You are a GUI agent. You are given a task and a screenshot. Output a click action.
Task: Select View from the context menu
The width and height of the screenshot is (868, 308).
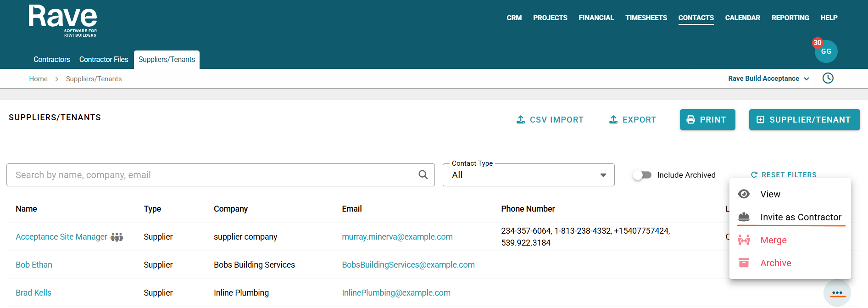770,194
